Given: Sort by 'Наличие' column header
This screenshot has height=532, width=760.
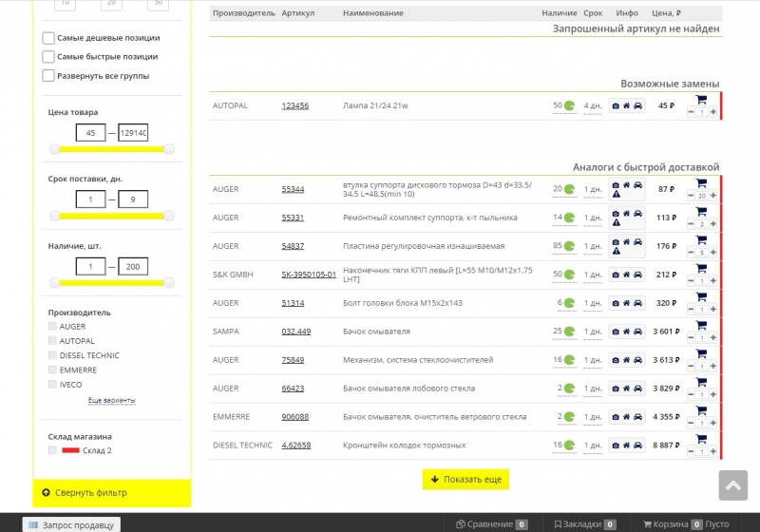Looking at the screenshot, I should pyautogui.click(x=559, y=13).
